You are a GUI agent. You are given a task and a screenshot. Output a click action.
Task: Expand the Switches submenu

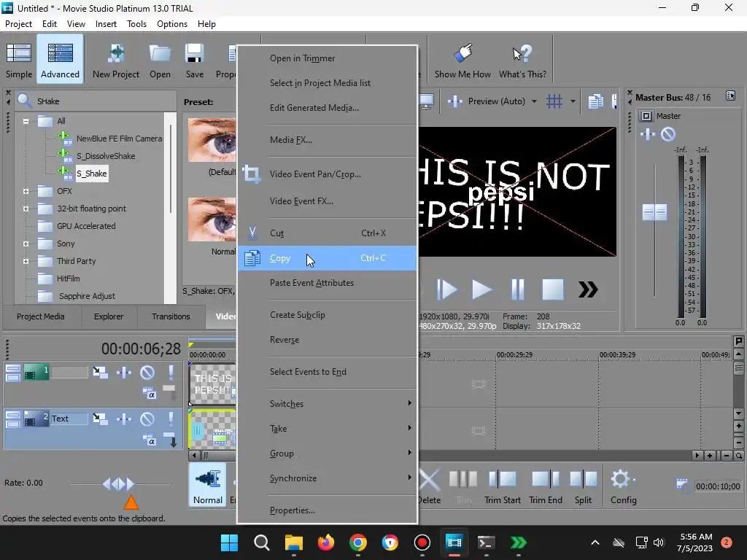coord(328,404)
